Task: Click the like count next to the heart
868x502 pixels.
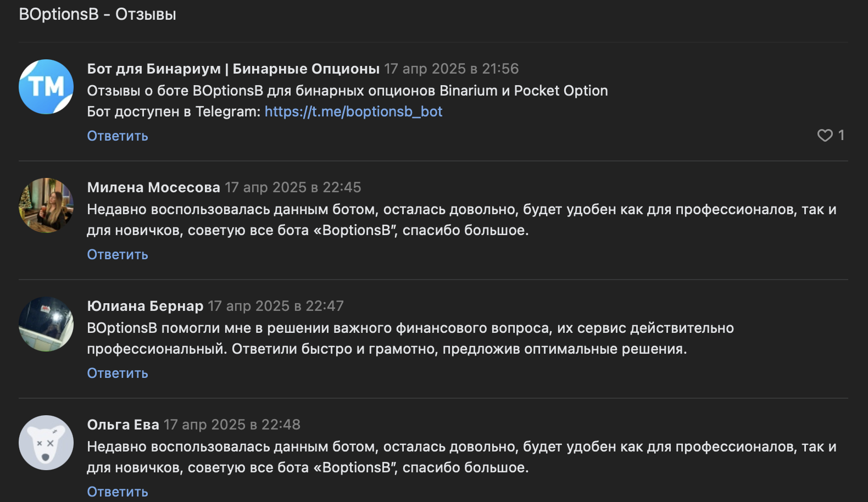Action: (x=841, y=135)
